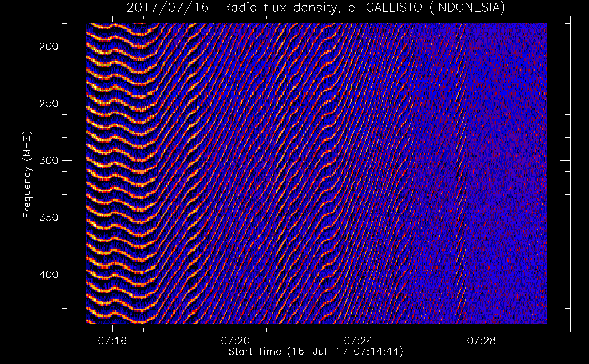The image size is (589, 364).
Task: Click the 300 frequency tick label
Action: tap(48, 161)
